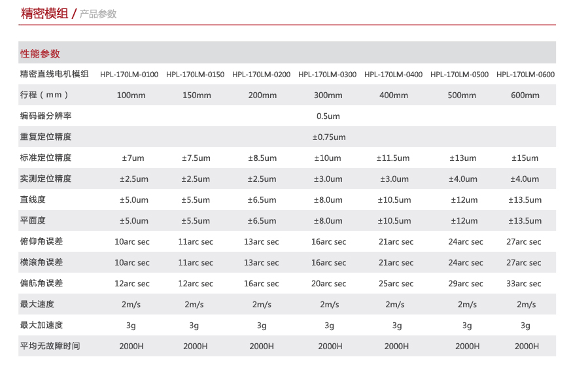The height and width of the screenshot is (374, 588).
Task: Click 2m/s value under HPL-170LM-0100
Action: 131,305
